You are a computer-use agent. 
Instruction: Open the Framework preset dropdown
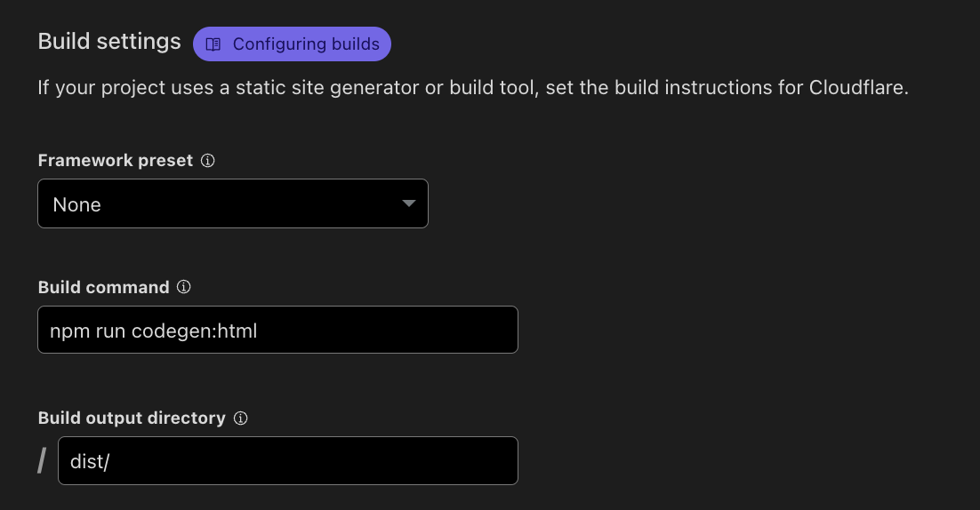click(232, 203)
